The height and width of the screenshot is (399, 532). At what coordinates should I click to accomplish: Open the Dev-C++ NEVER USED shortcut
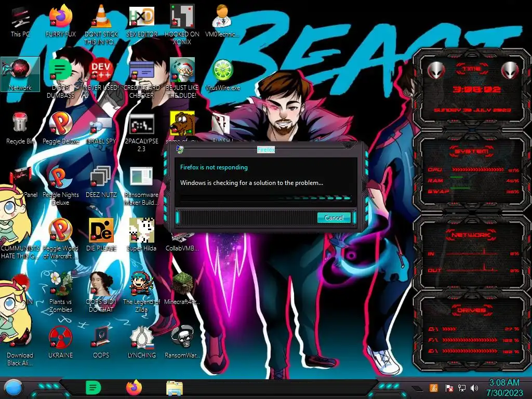101,75
